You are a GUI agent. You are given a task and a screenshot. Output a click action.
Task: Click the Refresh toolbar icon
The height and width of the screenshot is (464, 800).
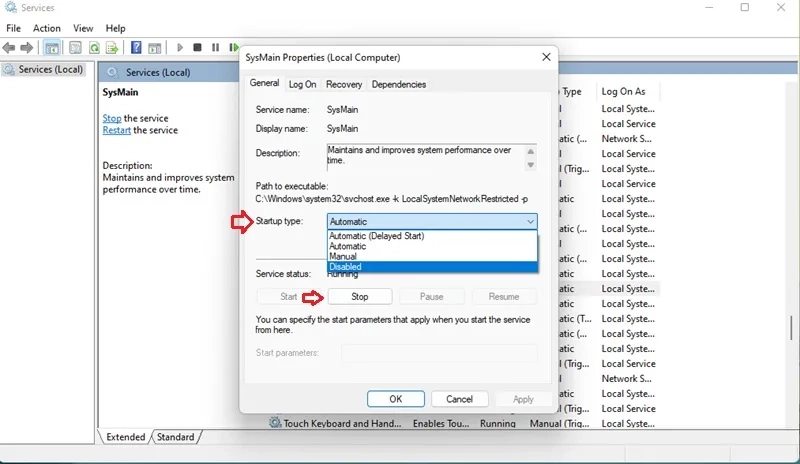click(x=94, y=47)
